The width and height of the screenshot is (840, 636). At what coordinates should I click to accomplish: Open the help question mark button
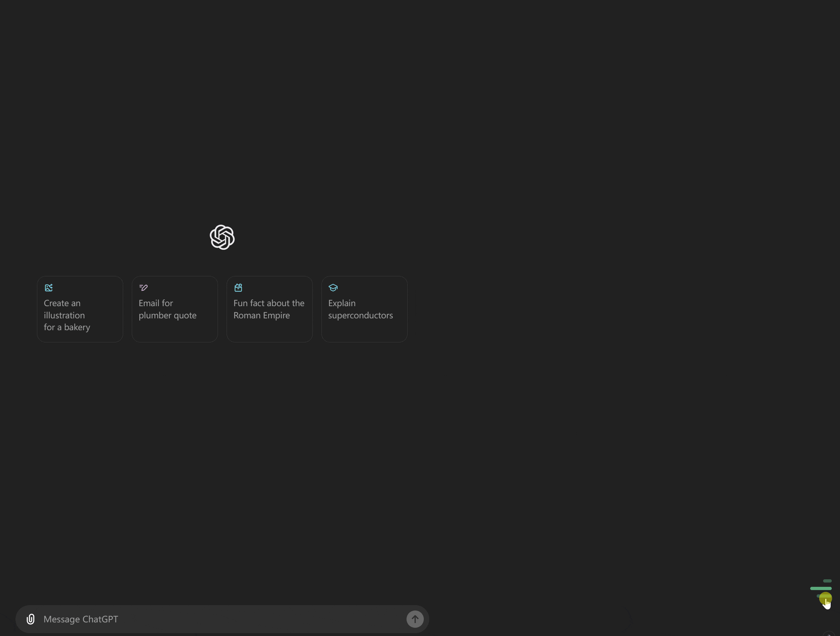(829, 634)
